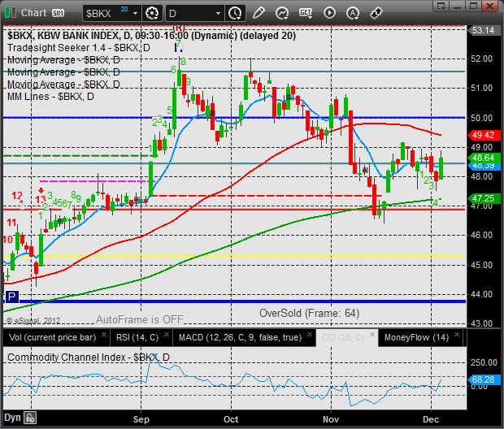Close the MoneyFlow study tab
504x429 pixels.
tap(457, 334)
